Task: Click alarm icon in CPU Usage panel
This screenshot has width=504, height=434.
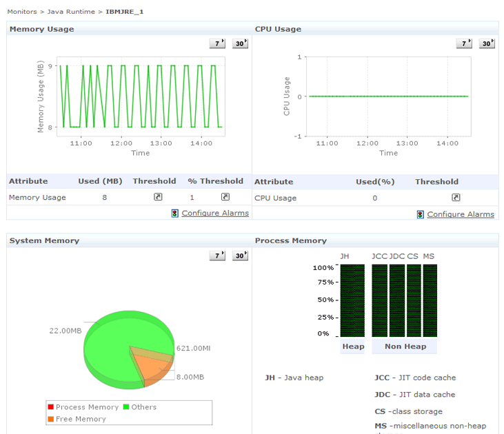Action: (421, 214)
